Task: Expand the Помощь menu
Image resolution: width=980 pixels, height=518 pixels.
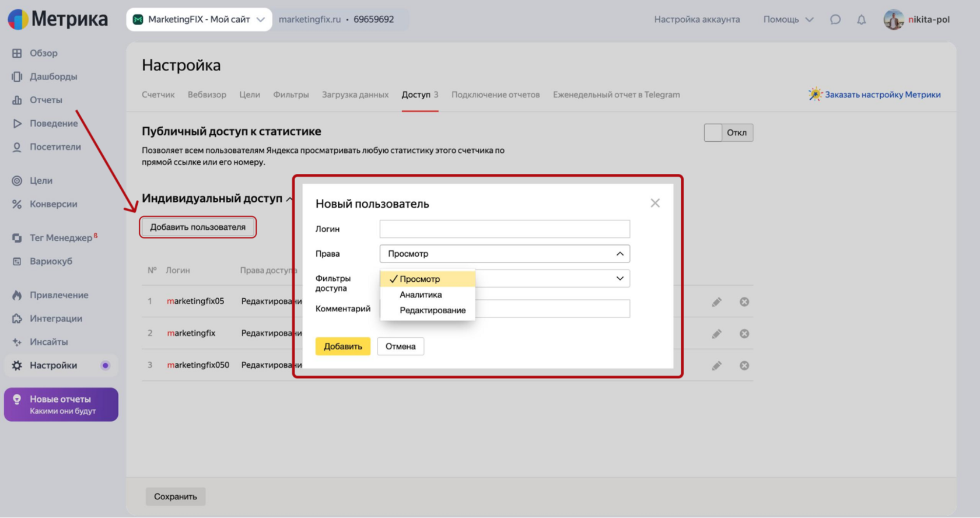Action: [788, 19]
